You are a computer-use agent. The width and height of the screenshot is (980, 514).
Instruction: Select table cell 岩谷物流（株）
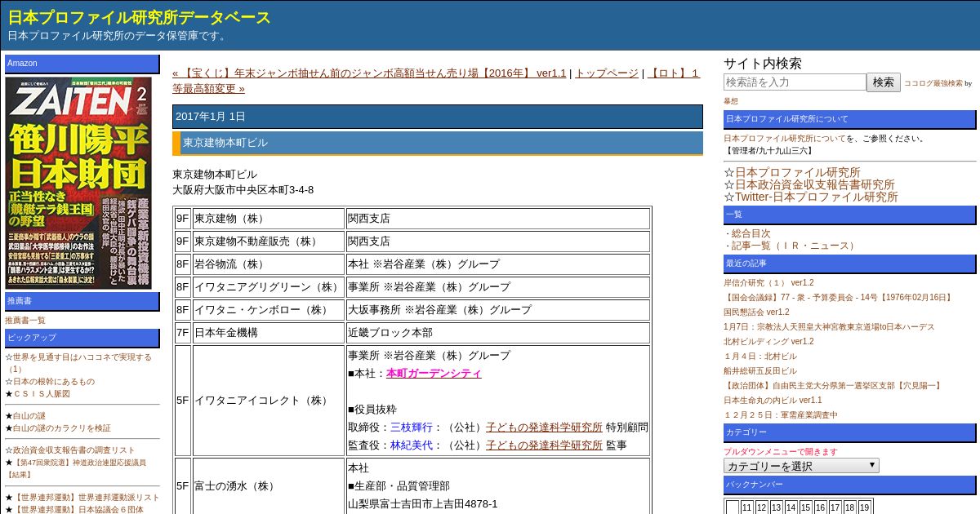[x=268, y=264]
